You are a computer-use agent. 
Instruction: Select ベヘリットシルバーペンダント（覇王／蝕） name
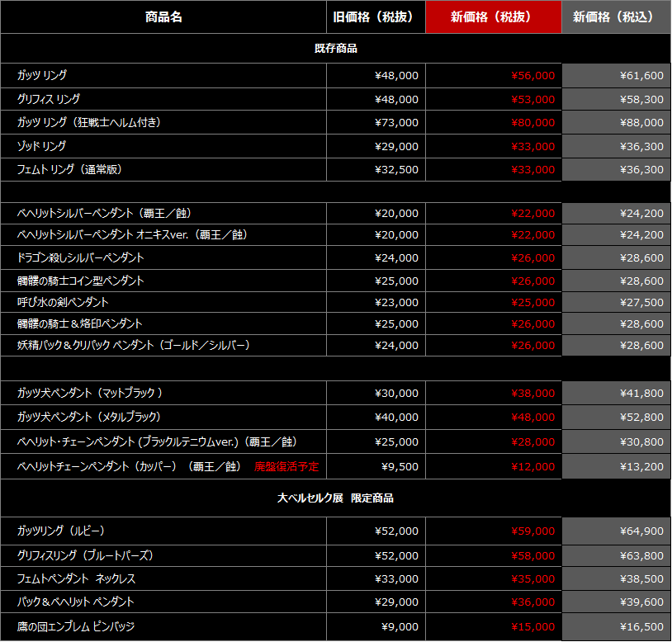coord(104,213)
